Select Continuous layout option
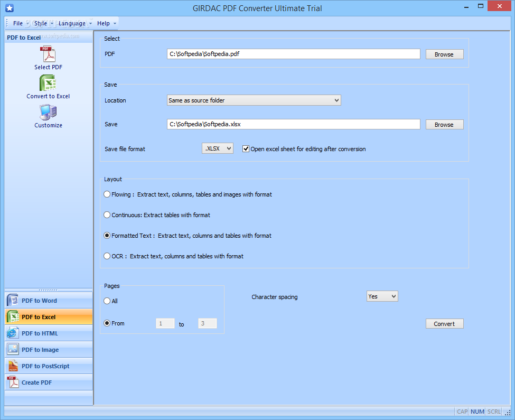Image resolution: width=515 pixels, height=420 pixels. (107, 215)
